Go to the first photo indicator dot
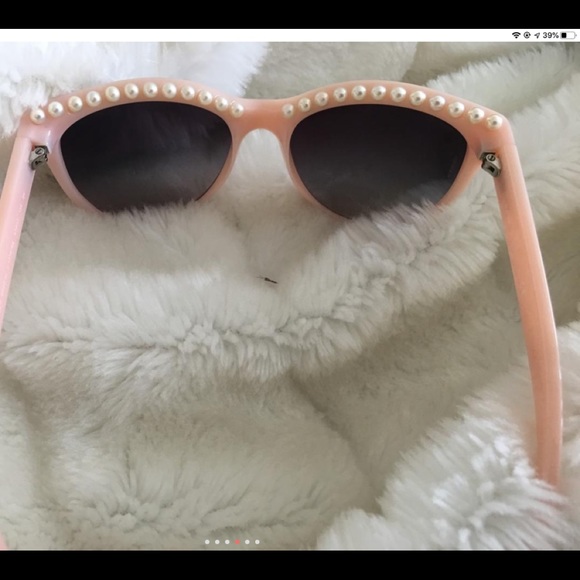Viewport: 580px width, 580px height. [x=207, y=542]
